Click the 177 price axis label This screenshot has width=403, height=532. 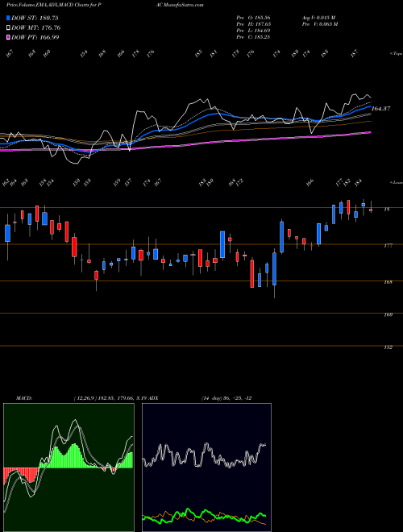click(x=388, y=246)
